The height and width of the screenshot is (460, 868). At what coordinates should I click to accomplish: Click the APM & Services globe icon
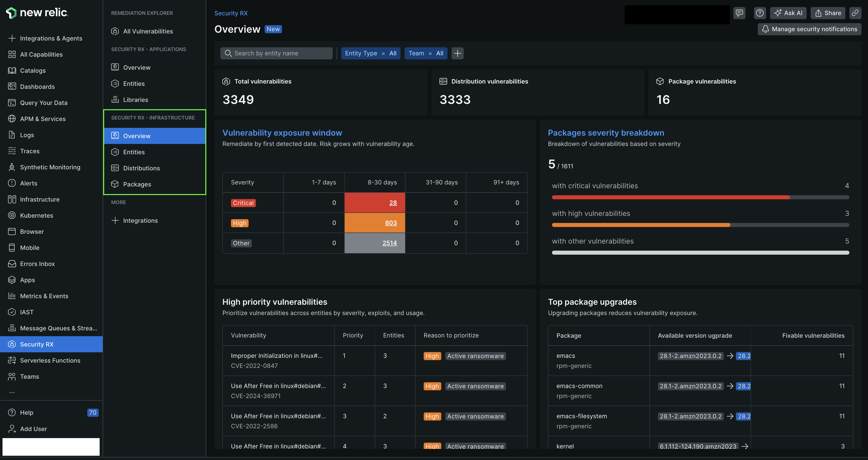[12, 119]
